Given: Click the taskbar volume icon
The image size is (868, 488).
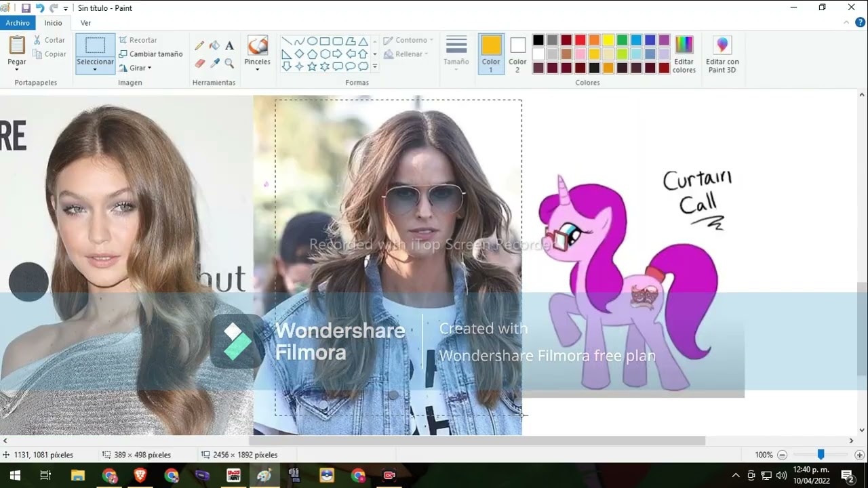Looking at the screenshot, I should (781, 475).
